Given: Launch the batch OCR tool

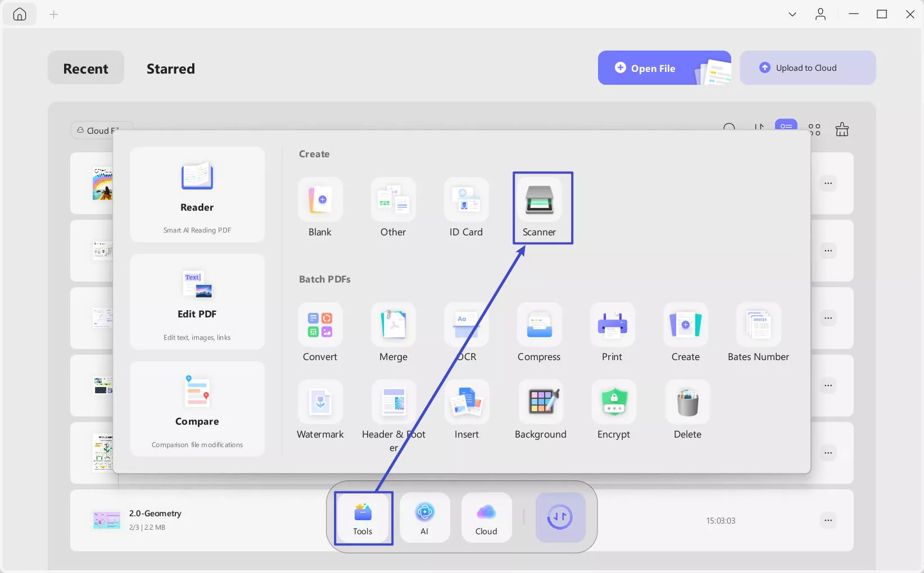Looking at the screenshot, I should click(466, 332).
